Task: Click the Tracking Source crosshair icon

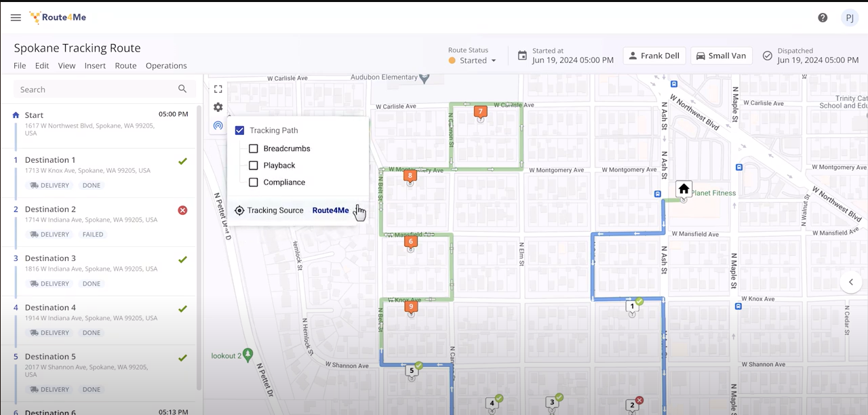Action: [239, 210]
